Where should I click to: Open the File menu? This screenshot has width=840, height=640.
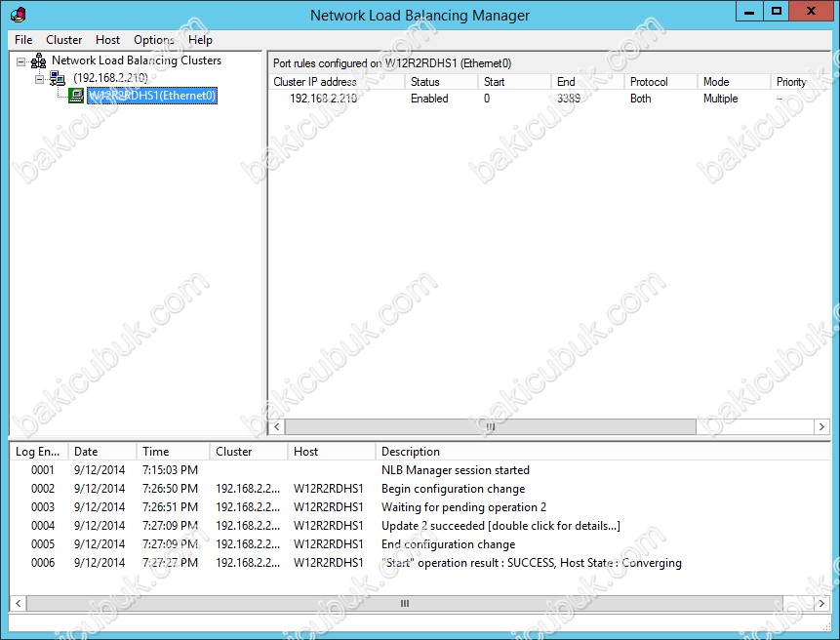pos(23,40)
